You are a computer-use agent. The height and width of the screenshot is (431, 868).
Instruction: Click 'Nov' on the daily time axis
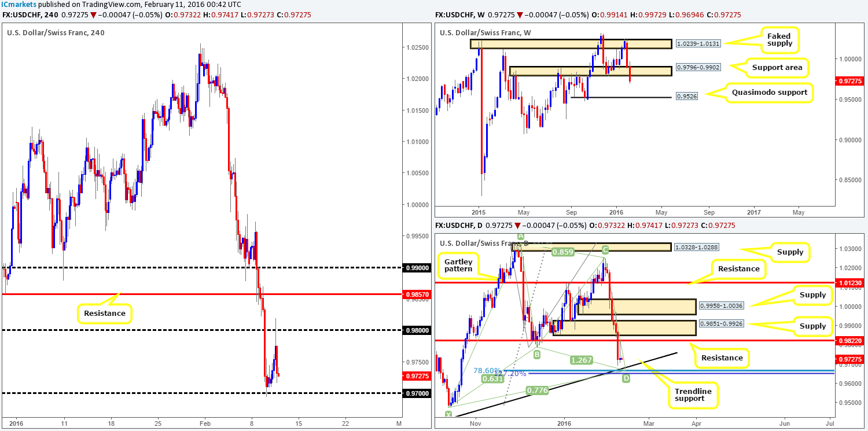pyautogui.click(x=475, y=422)
